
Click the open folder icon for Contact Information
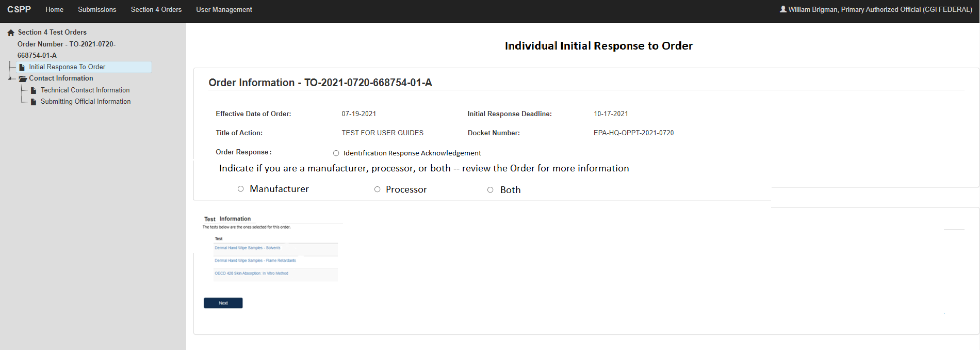23,78
